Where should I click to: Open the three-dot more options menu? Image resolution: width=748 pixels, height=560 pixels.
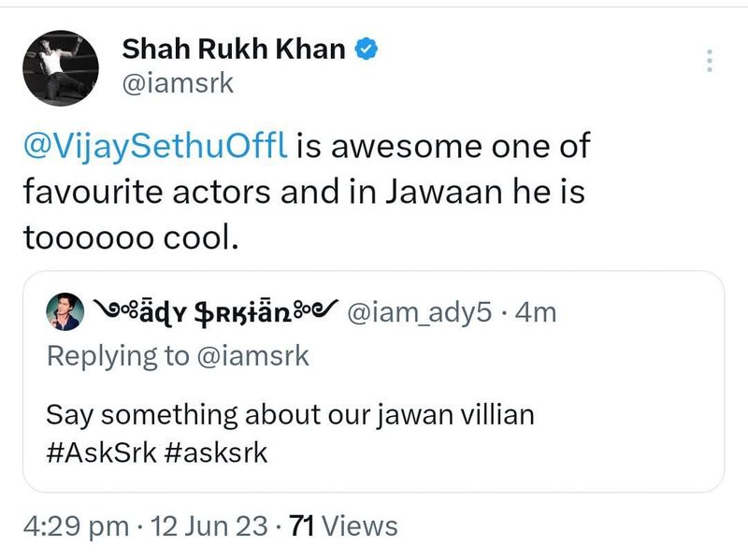[x=710, y=61]
